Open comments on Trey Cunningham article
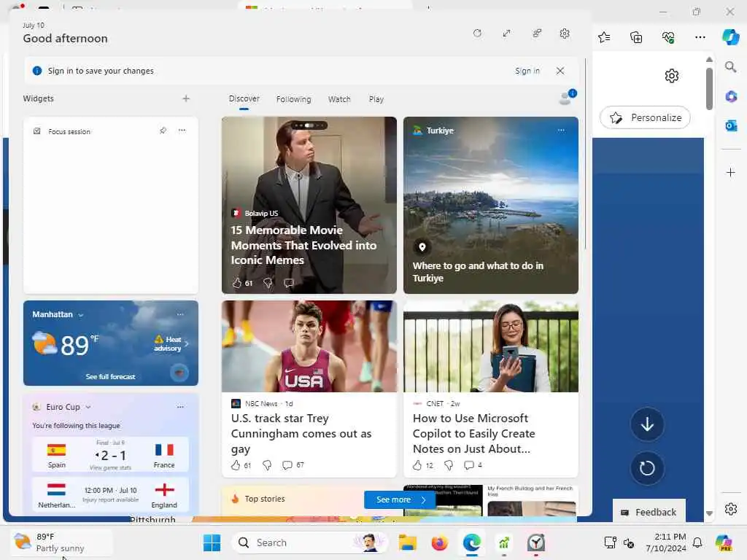This screenshot has height=560, width=747. (287, 465)
